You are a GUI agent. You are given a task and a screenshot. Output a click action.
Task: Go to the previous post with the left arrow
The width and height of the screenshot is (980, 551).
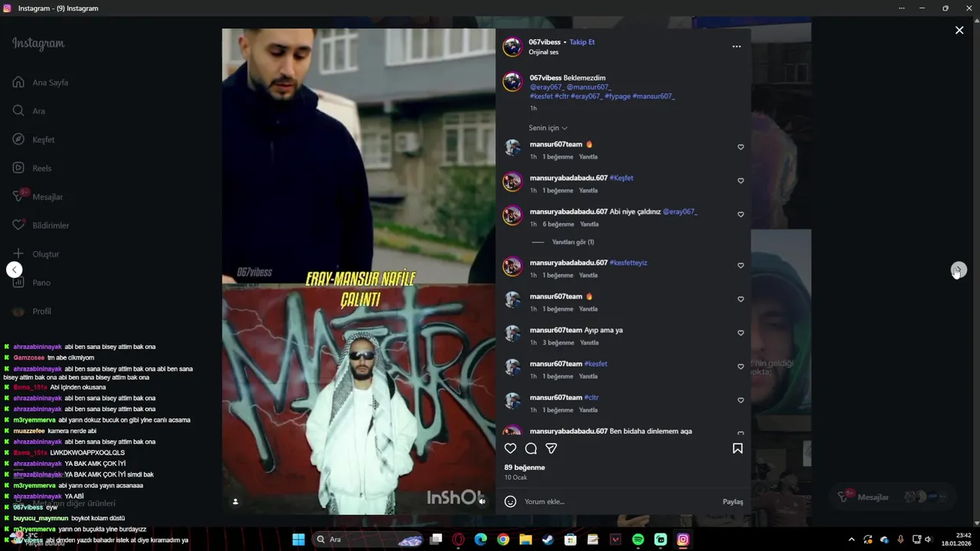(x=15, y=269)
